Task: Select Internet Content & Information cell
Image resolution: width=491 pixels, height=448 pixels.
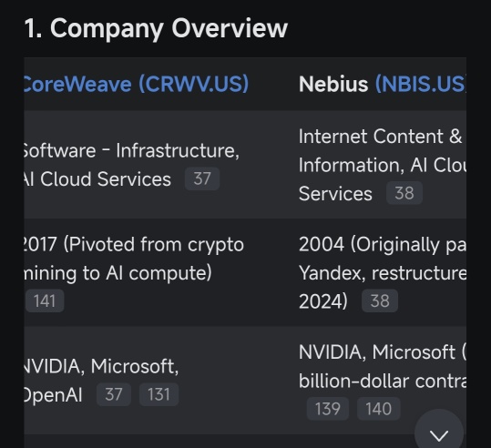Action: coord(383,165)
